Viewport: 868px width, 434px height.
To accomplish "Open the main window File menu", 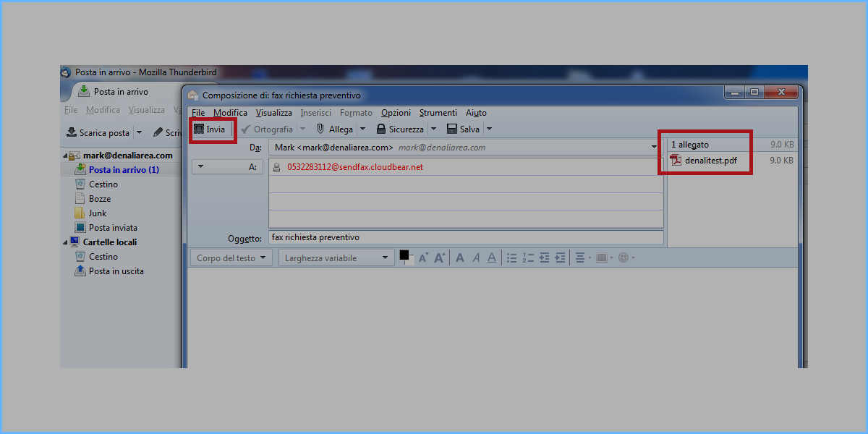I will pos(71,110).
